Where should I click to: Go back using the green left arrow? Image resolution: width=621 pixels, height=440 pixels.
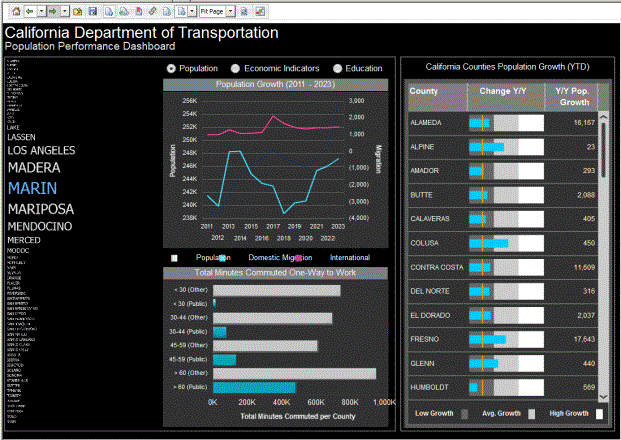(30, 10)
